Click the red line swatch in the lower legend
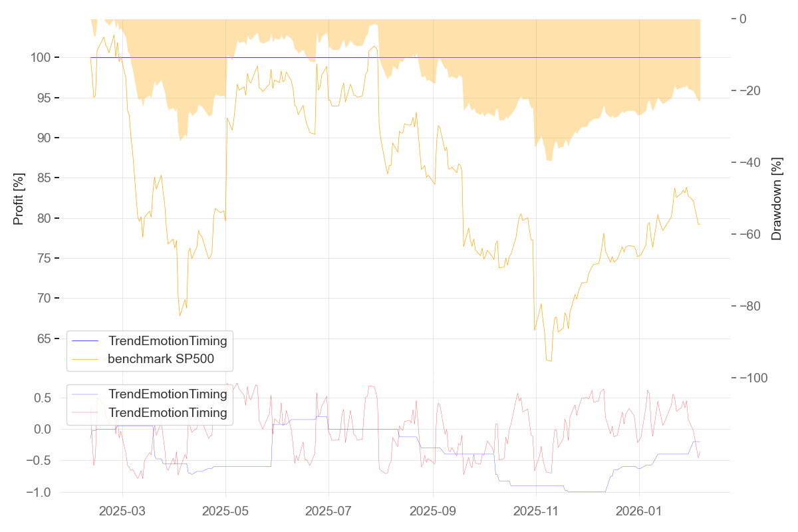This screenshot has height=532, width=798. (87, 413)
